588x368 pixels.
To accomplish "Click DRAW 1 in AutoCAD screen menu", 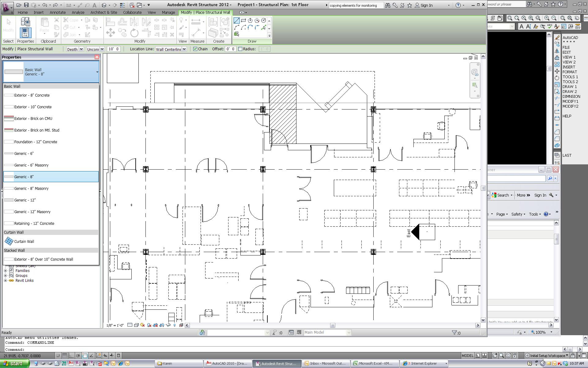I will tap(570, 87).
